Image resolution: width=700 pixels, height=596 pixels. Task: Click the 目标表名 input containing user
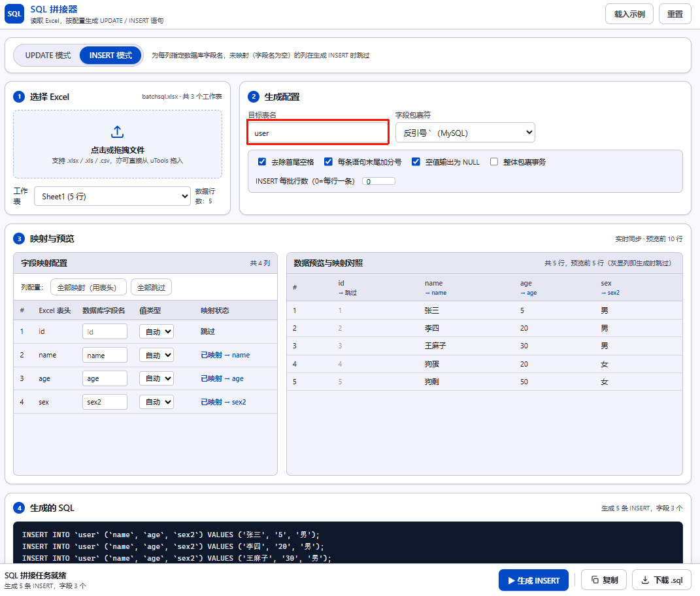click(x=318, y=133)
